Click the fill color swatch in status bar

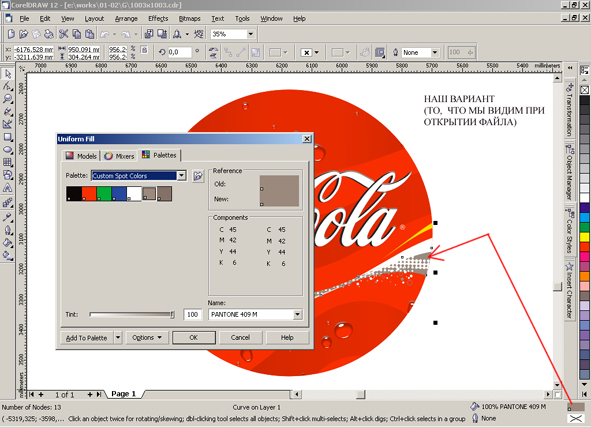coord(576,407)
